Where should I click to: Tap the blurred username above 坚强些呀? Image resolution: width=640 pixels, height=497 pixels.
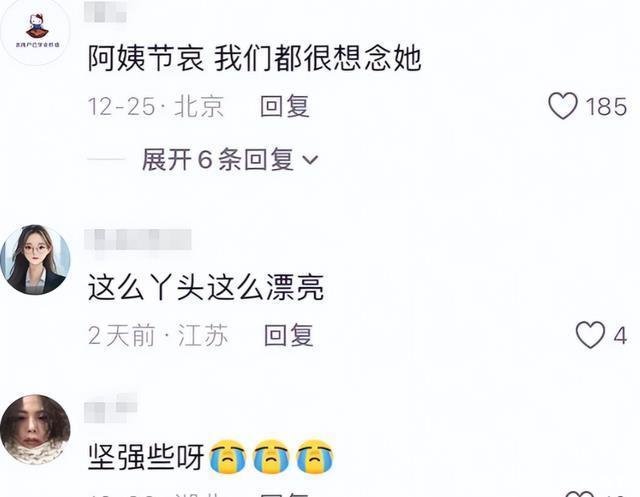[x=111, y=408]
